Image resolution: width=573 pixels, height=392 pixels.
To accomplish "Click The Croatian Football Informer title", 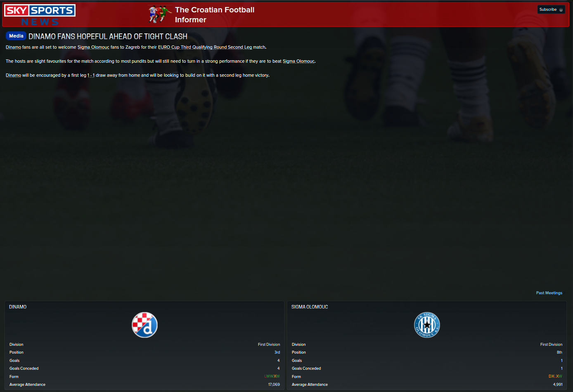I will pos(215,14).
